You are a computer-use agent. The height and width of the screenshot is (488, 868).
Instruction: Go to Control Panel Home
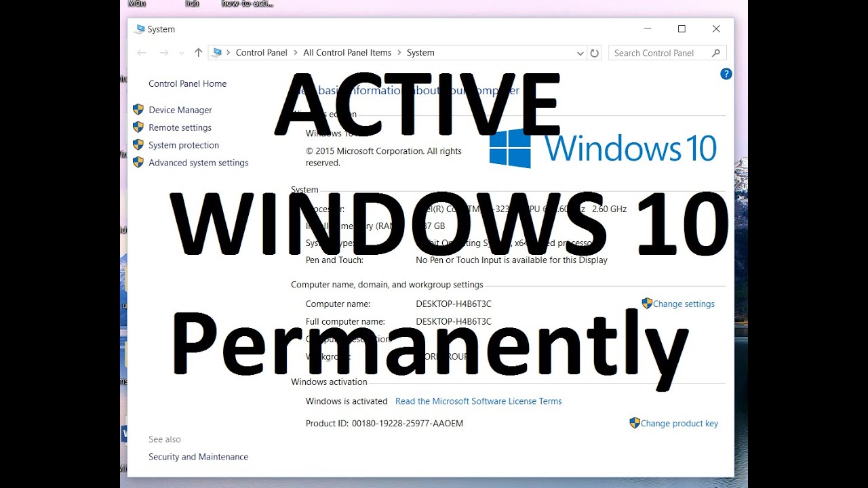tap(188, 83)
